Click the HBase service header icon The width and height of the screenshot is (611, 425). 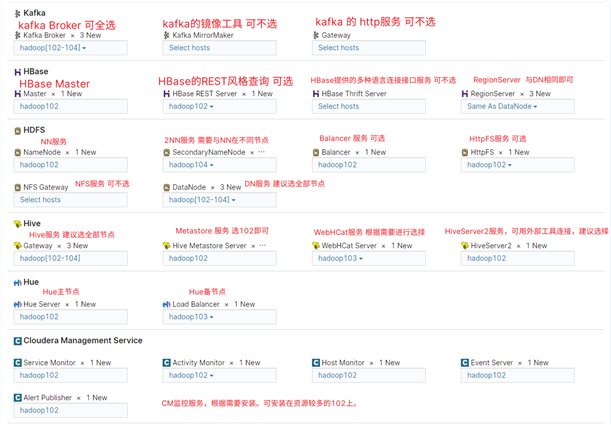pos(18,72)
